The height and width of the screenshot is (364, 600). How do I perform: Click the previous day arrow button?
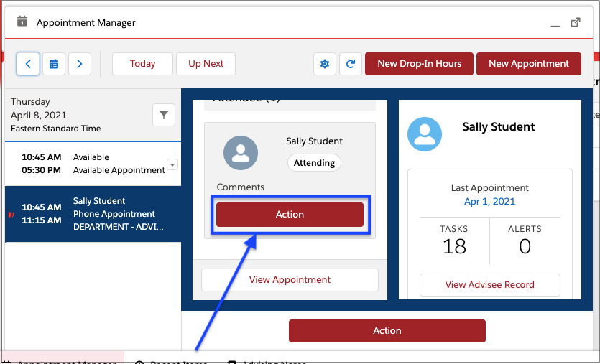[28, 64]
